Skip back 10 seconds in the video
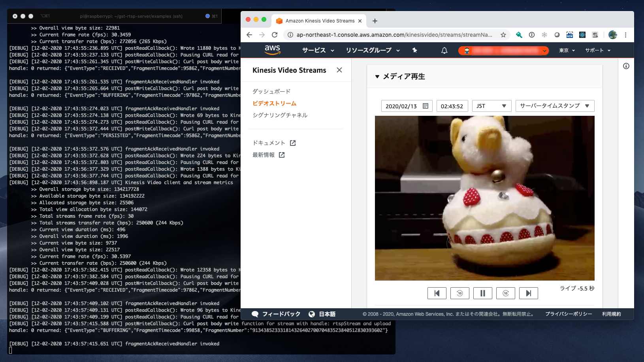The height and width of the screenshot is (362, 644). (x=460, y=293)
